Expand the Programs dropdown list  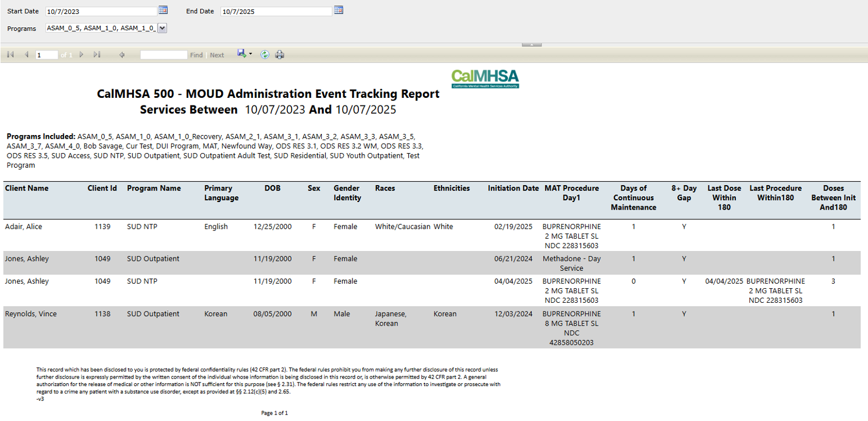coord(162,28)
